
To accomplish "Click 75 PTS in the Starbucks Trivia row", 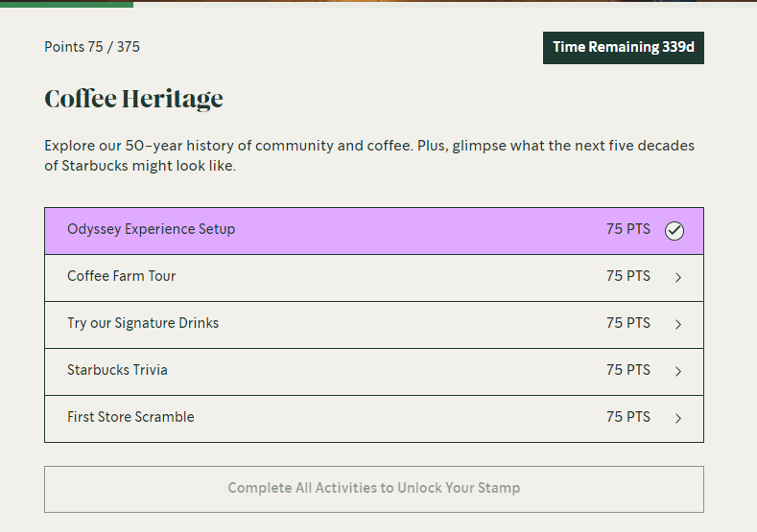I will point(628,370).
